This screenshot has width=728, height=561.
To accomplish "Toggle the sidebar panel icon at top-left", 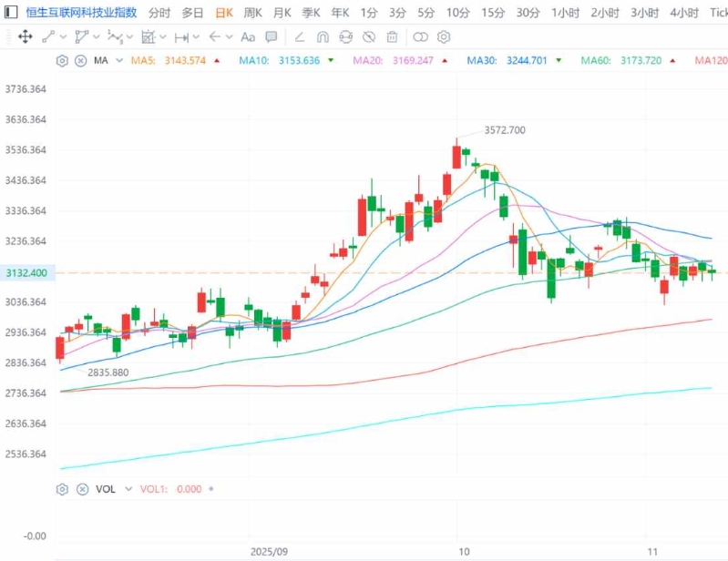I will coord(10,13).
